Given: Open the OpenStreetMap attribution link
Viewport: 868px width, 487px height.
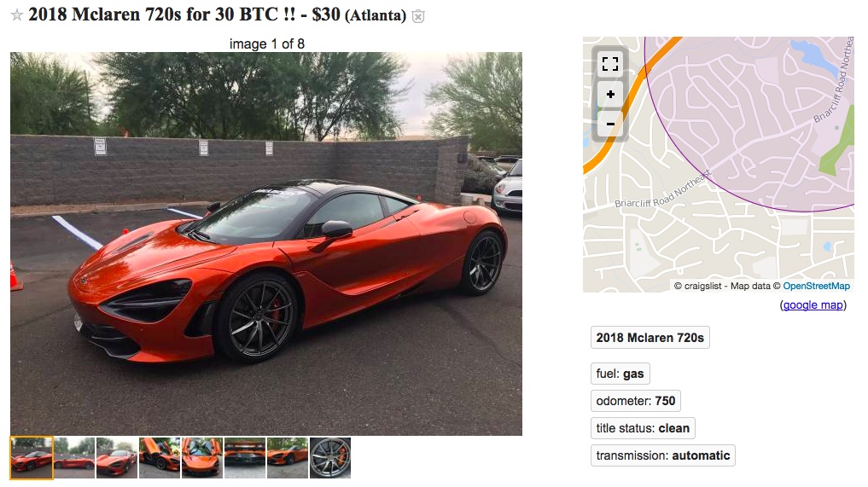Looking at the screenshot, I should (816, 286).
